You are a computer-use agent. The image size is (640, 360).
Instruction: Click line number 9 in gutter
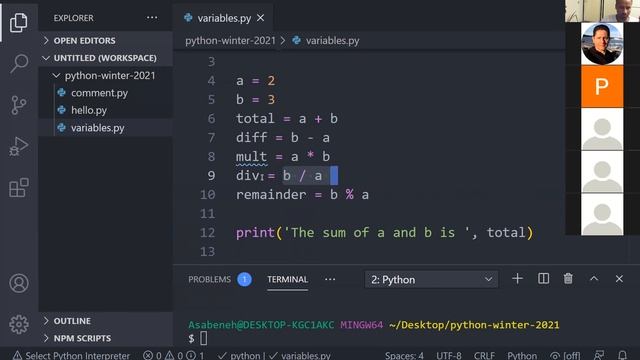pyautogui.click(x=211, y=176)
